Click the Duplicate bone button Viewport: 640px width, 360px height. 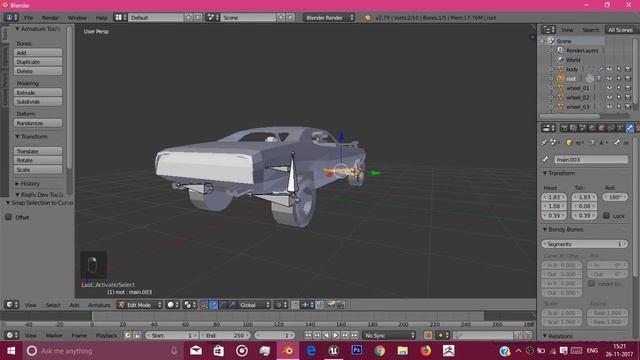tap(38, 62)
